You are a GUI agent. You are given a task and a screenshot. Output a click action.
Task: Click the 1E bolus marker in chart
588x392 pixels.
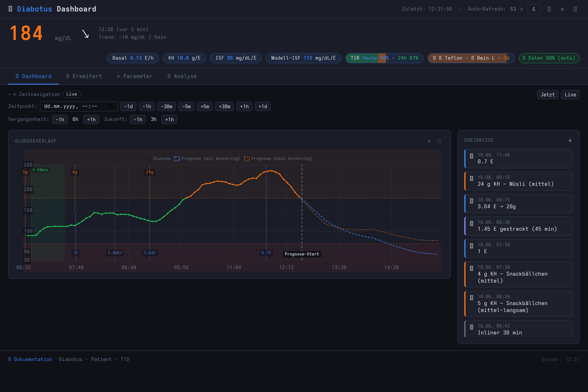tap(75, 253)
